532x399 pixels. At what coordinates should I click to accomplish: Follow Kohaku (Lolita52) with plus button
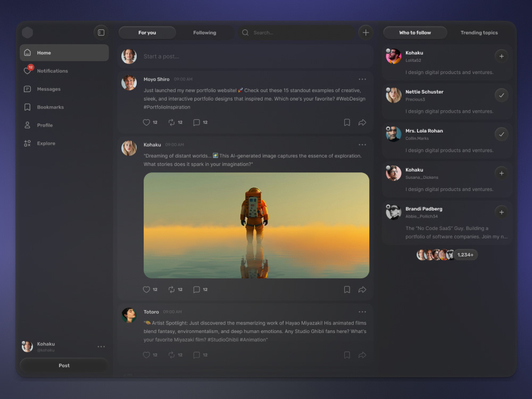tap(501, 56)
